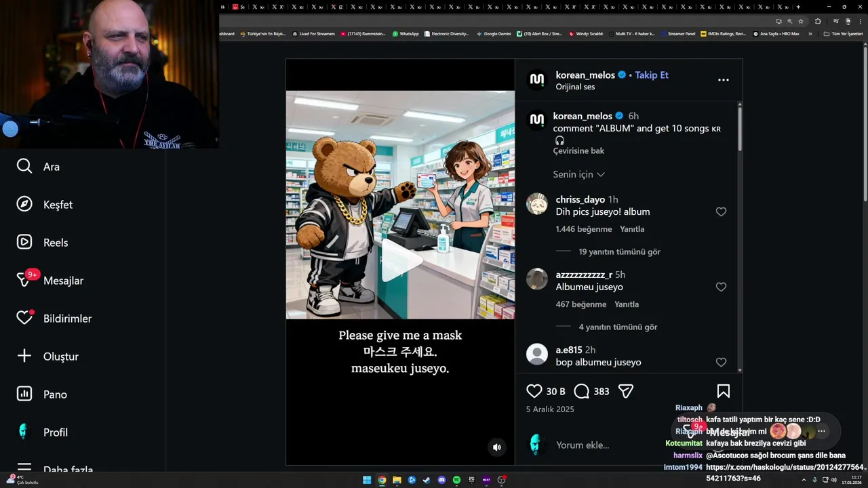The height and width of the screenshot is (488, 868).
Task: Open Spotify from the taskbar
Action: point(456,480)
